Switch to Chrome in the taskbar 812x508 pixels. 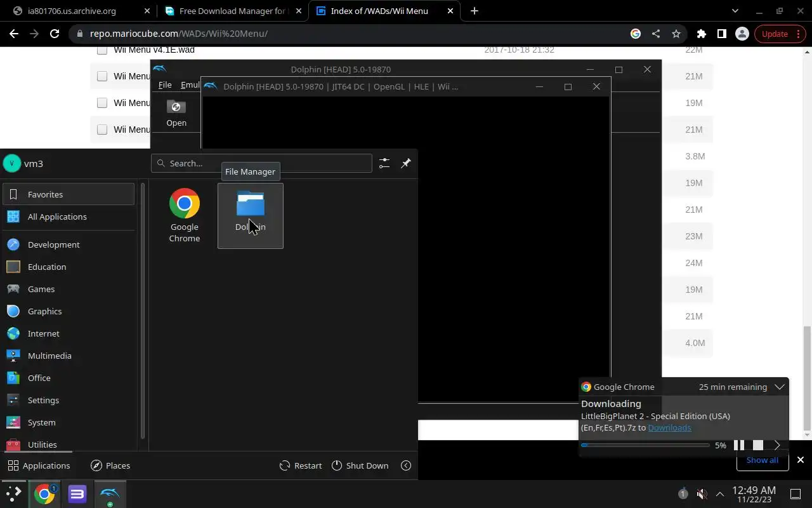pos(44,493)
